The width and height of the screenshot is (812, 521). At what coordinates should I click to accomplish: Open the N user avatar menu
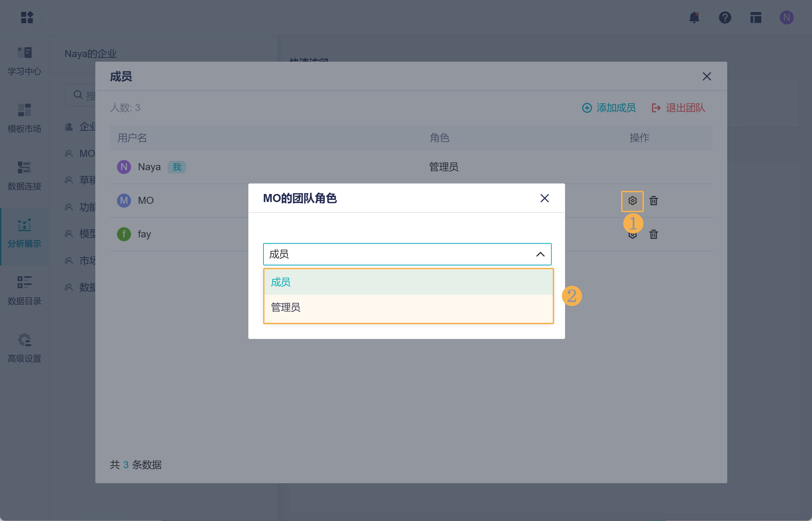pyautogui.click(x=786, y=18)
